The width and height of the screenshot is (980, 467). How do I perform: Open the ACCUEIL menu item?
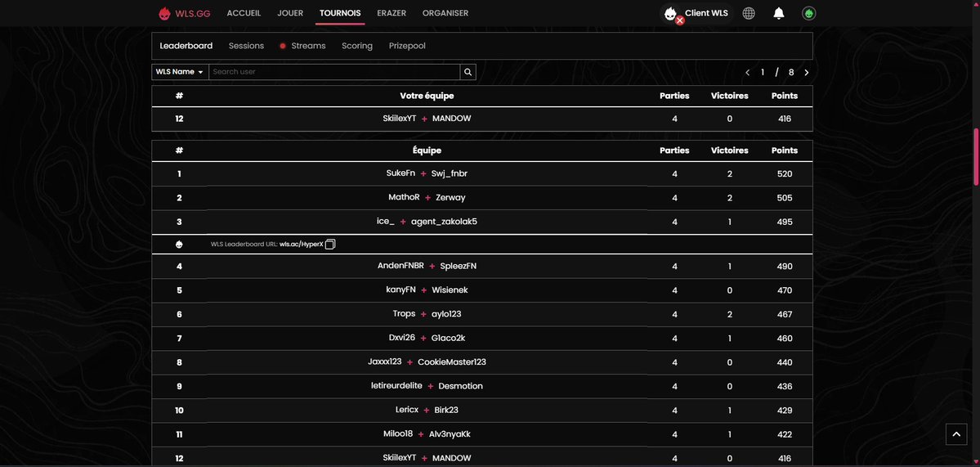pos(244,13)
